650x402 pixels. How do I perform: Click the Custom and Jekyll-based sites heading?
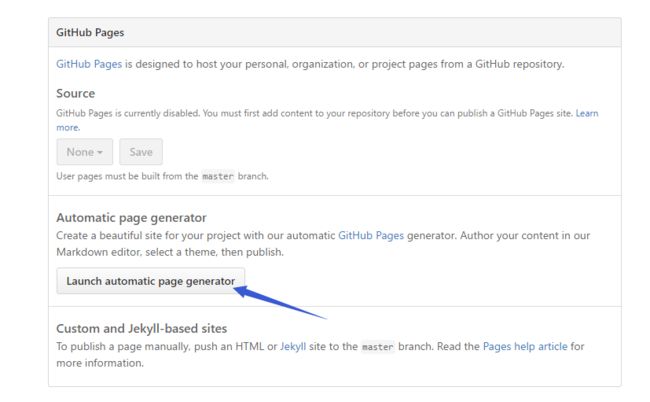[141, 328]
